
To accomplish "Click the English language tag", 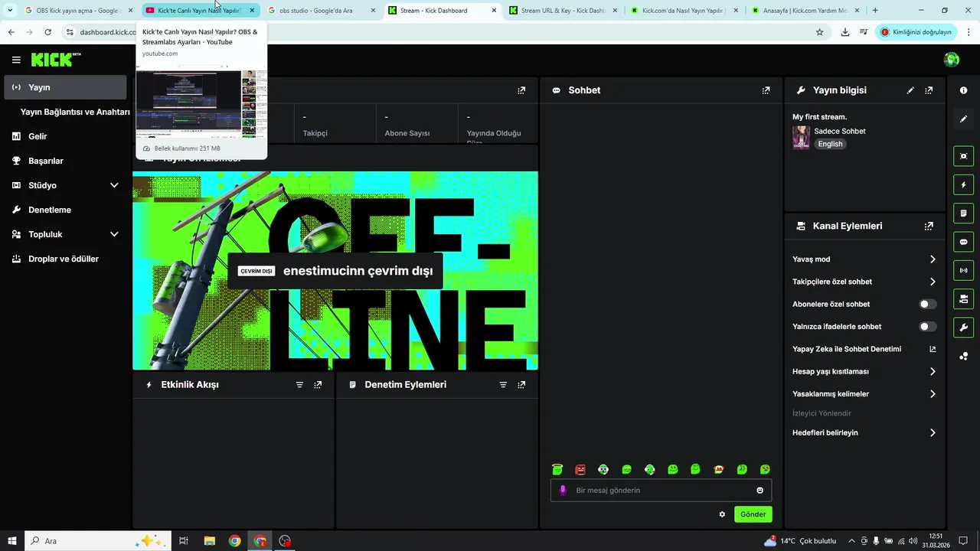I will [830, 144].
